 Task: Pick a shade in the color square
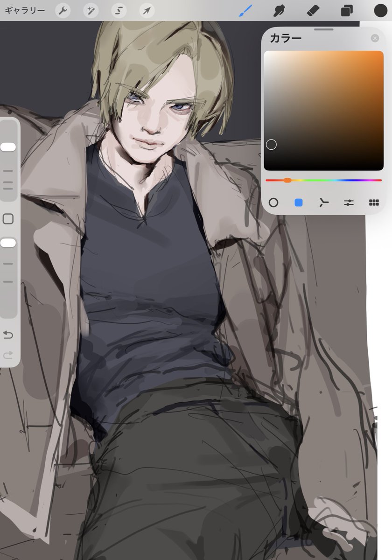(323, 111)
